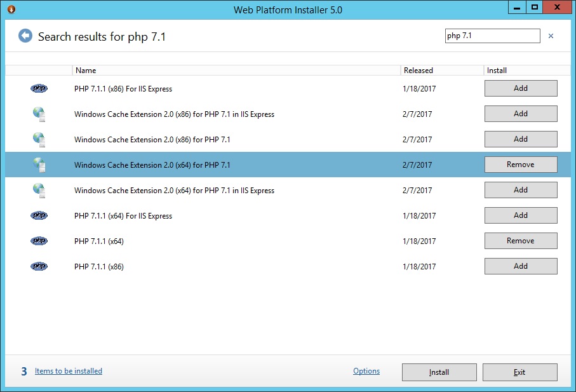Click the PHP icon for PHP 7.1.1 (x64) For IIS Express

[39, 215]
